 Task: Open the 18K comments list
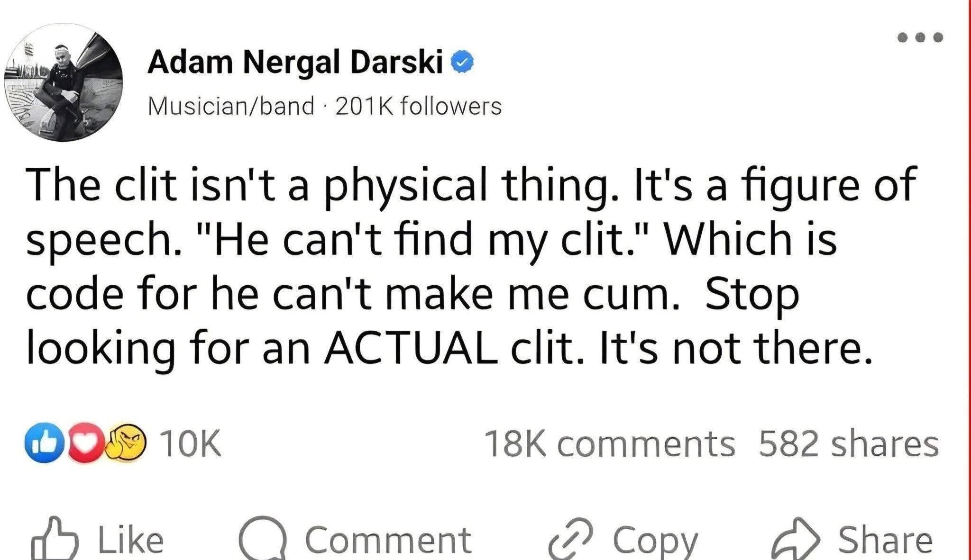click(609, 444)
